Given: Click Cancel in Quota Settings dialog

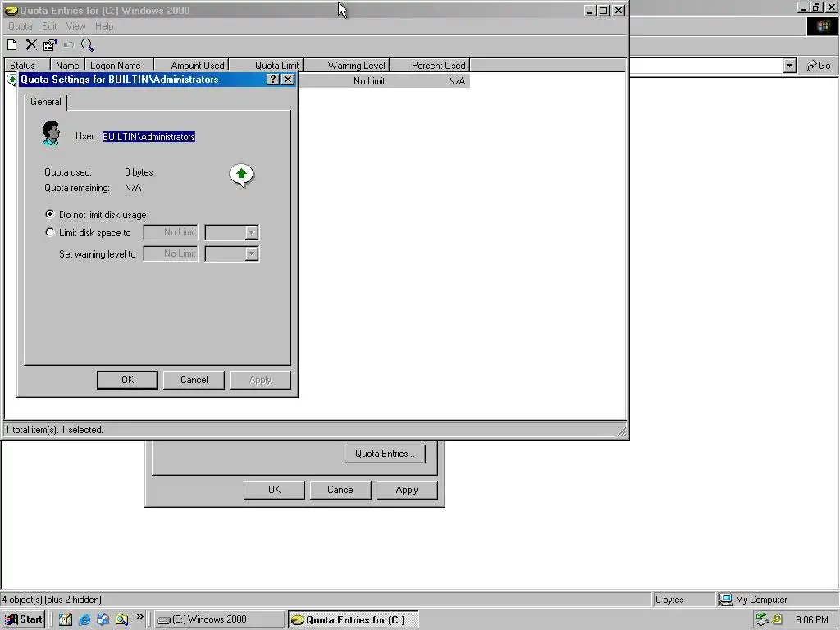Looking at the screenshot, I should [x=194, y=380].
